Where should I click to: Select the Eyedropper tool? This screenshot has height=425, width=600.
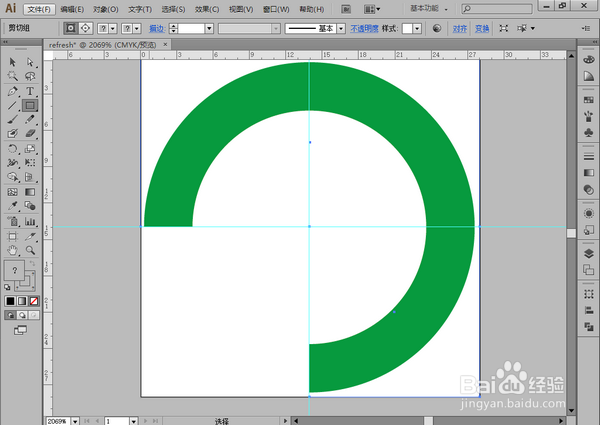[13, 206]
